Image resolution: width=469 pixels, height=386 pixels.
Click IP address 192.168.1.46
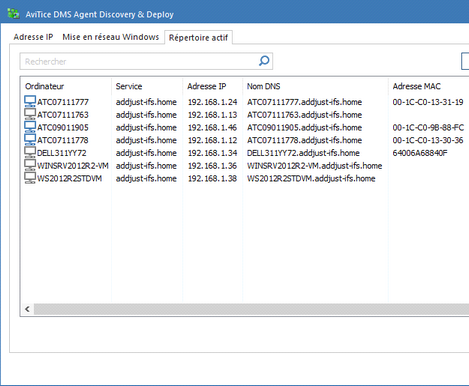(212, 127)
